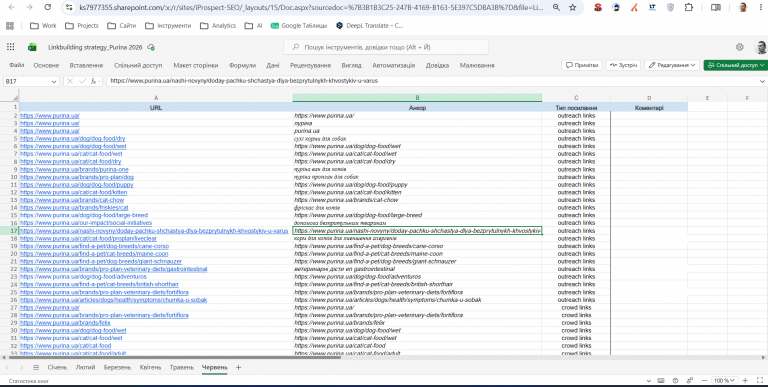This screenshot has width=768, height=387.
Task: Confirm formula entry with the checkmark icon
Action: (82, 81)
